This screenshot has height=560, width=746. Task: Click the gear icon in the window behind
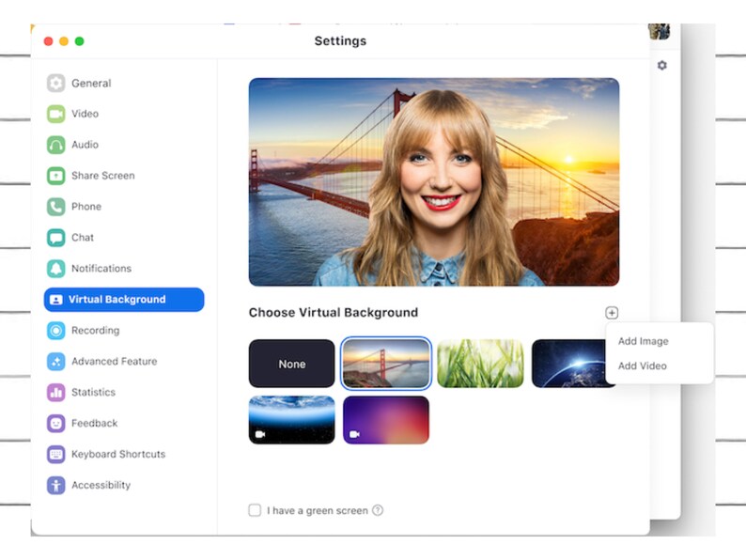(661, 65)
